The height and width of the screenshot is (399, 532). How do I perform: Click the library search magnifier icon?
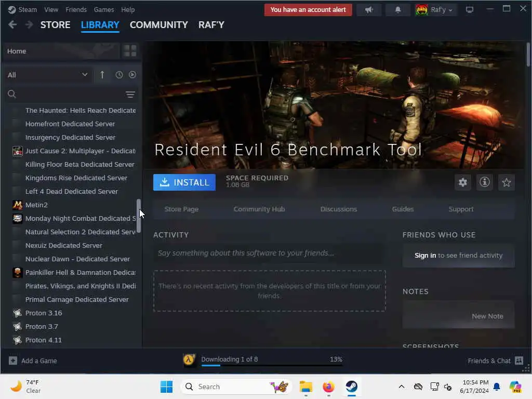coord(12,94)
